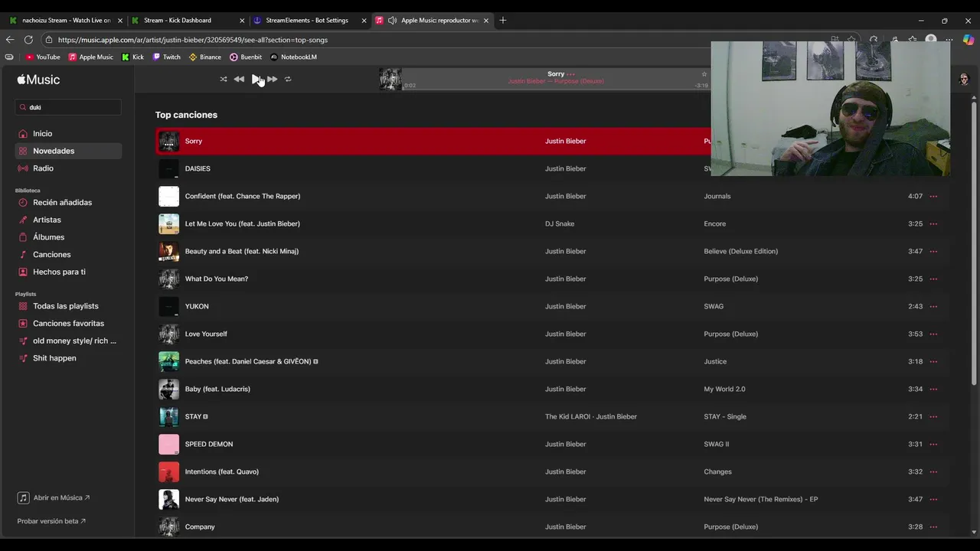Open Believe (Deluxe Edition) album link

click(x=741, y=251)
